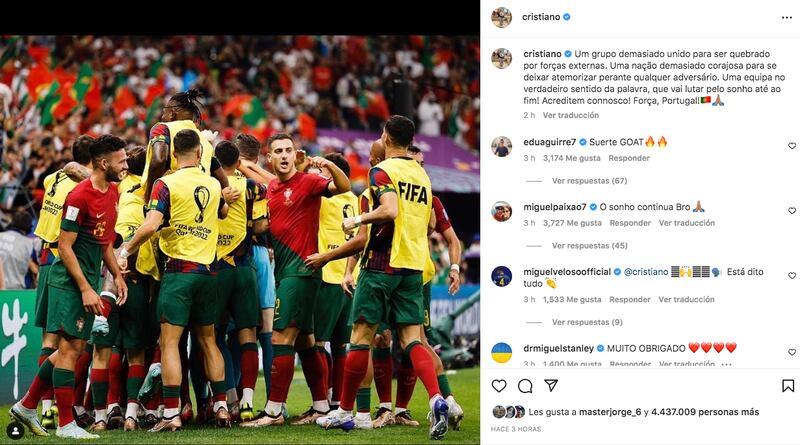Save the post with the bookmark icon
Screen dimensions: 800x445
788,386
